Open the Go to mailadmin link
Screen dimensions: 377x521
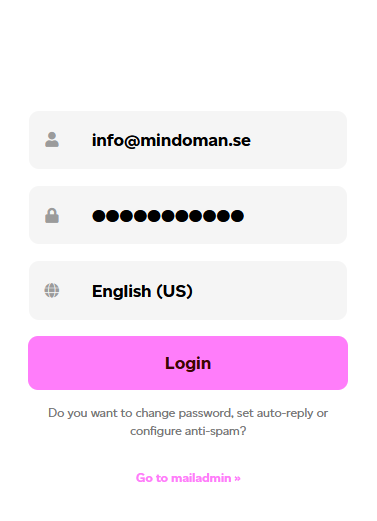(x=188, y=478)
